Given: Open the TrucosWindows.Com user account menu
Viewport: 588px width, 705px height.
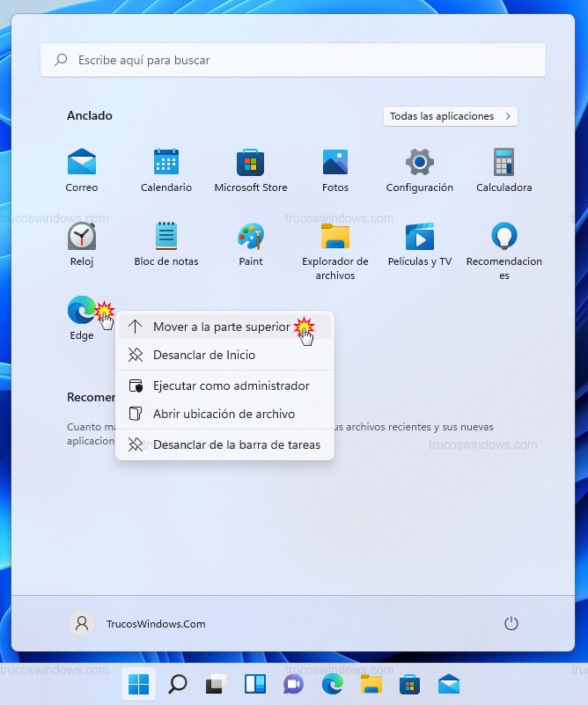Looking at the screenshot, I should click(x=138, y=623).
